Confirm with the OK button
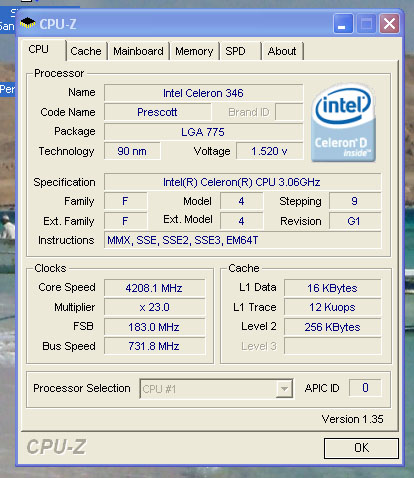Screen dimensions: 414x478 (361, 448)
